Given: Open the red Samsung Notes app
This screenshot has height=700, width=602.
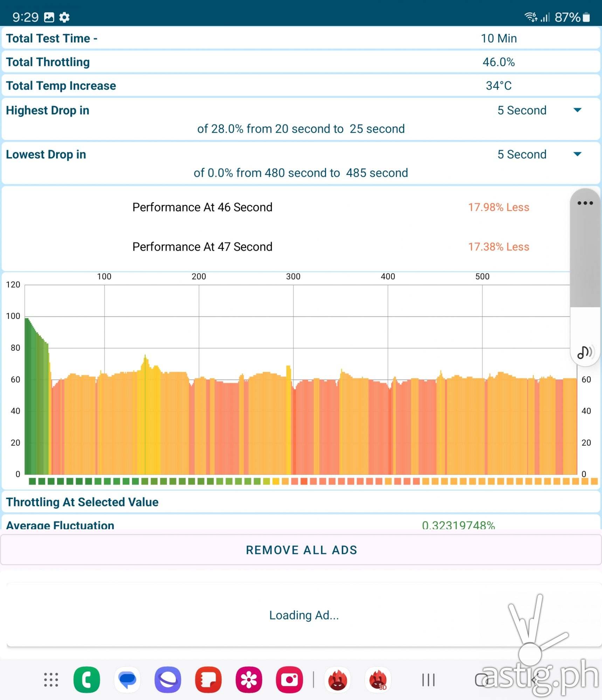Looking at the screenshot, I should pyautogui.click(x=208, y=680).
